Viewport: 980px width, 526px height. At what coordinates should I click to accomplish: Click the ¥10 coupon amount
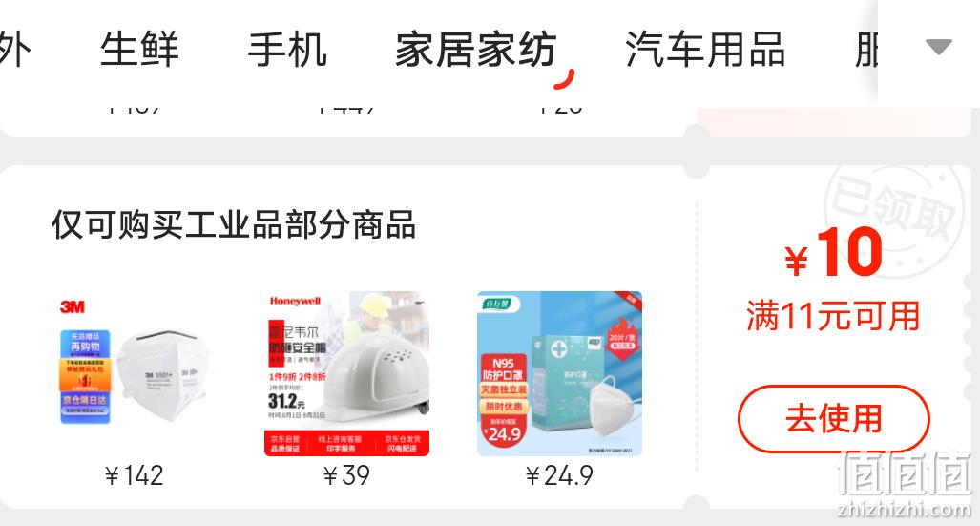[x=834, y=253]
